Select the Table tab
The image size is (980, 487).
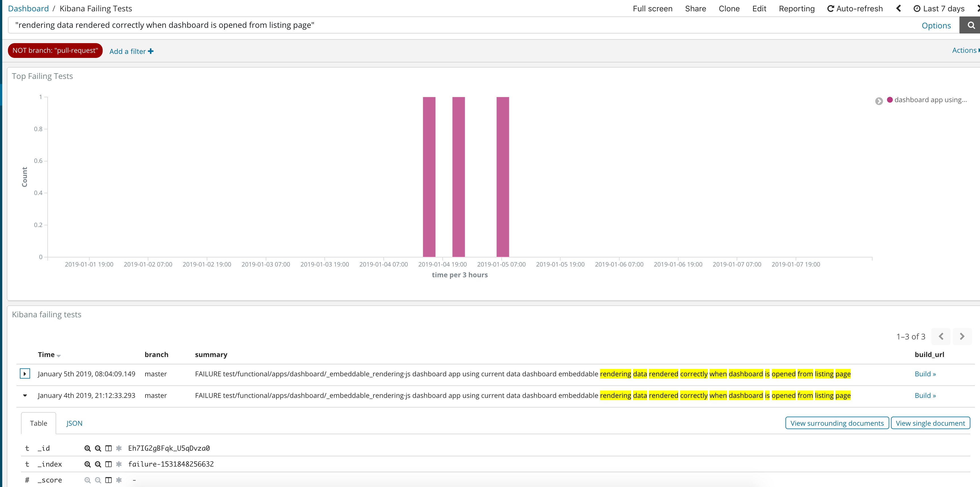(x=39, y=423)
